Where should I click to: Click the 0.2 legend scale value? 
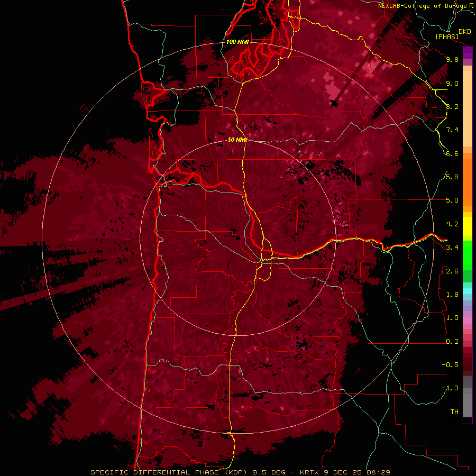point(452,342)
